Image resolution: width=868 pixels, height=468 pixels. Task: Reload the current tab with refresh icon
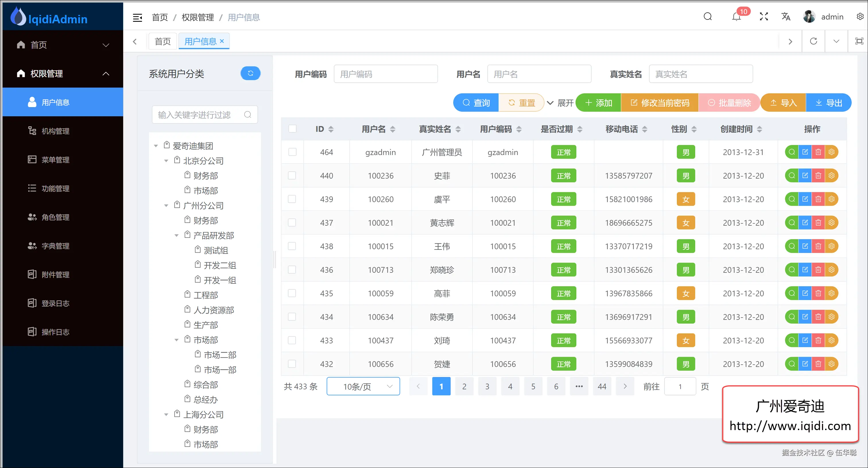tap(813, 41)
